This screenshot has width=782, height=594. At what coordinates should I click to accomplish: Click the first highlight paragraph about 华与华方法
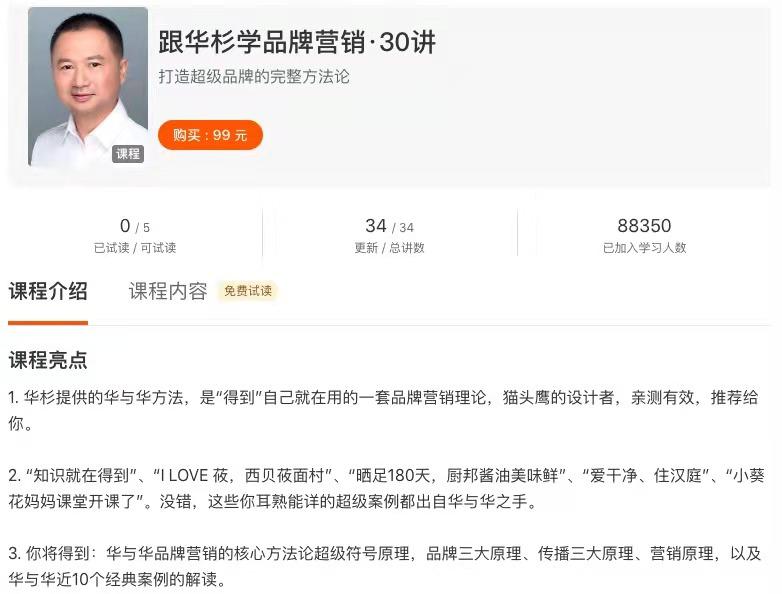click(383, 410)
